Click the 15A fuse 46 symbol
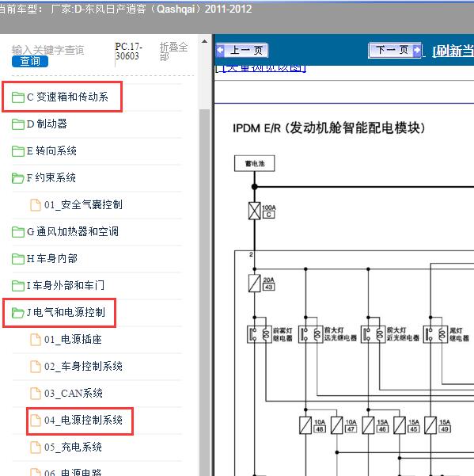Image resolution: width=474 pixels, height=476 pixels. pyautogui.click(x=368, y=425)
